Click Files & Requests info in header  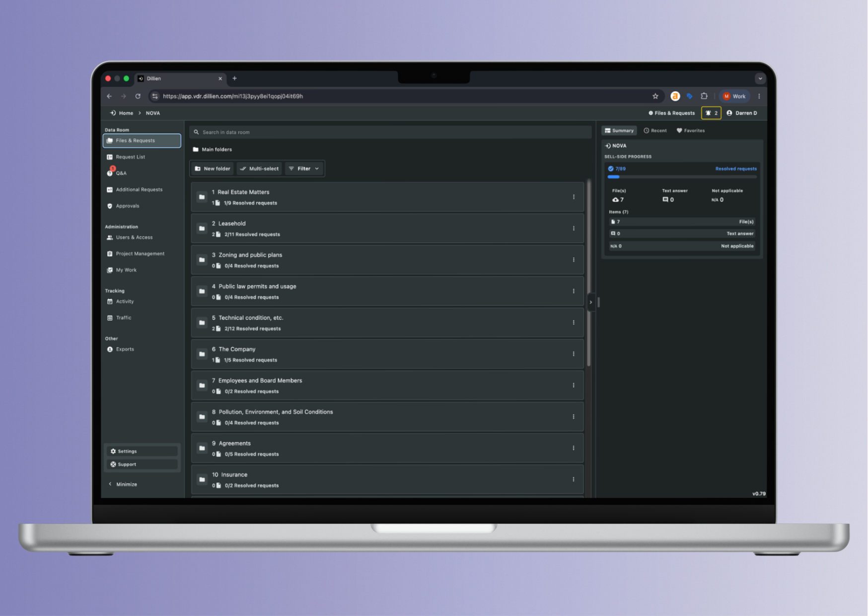click(x=671, y=113)
